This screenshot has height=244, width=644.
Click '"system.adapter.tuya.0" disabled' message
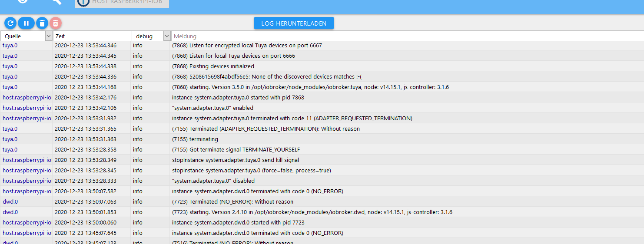213,181
